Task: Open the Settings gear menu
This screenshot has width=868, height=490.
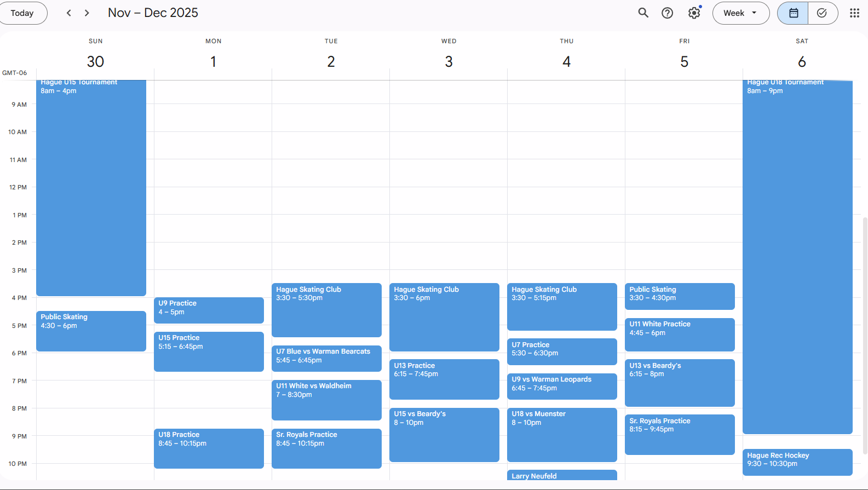Action: [x=694, y=13]
